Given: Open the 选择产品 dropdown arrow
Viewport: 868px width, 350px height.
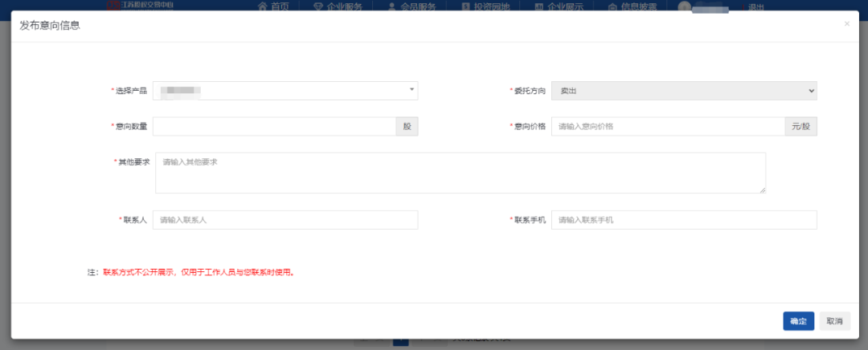Looking at the screenshot, I should 411,90.
